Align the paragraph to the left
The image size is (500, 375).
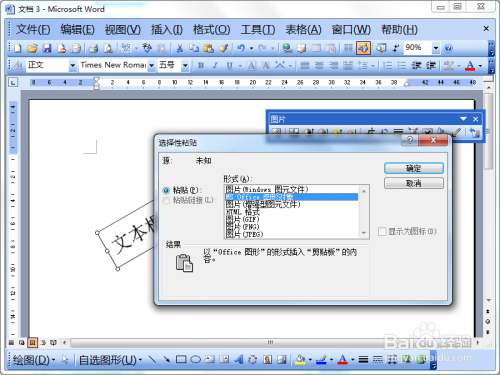point(305,65)
